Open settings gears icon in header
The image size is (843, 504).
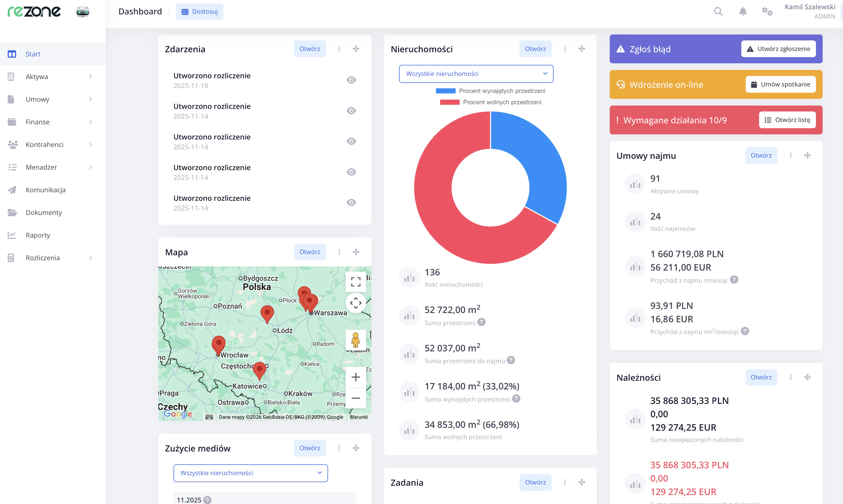(767, 12)
